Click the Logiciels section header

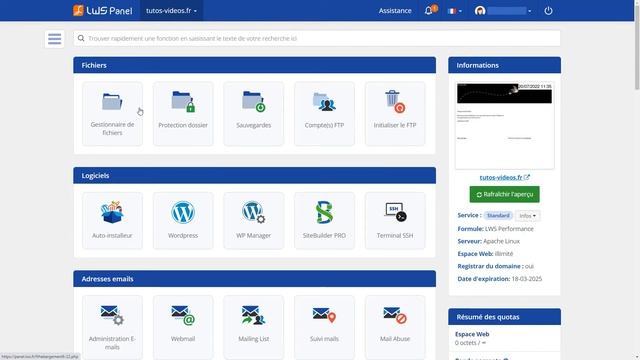[254, 176]
